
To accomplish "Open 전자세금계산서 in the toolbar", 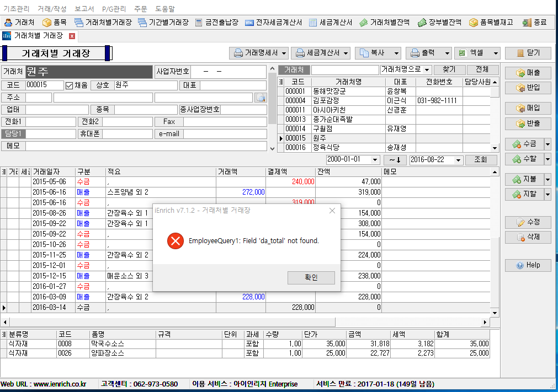I will pyautogui.click(x=273, y=23).
